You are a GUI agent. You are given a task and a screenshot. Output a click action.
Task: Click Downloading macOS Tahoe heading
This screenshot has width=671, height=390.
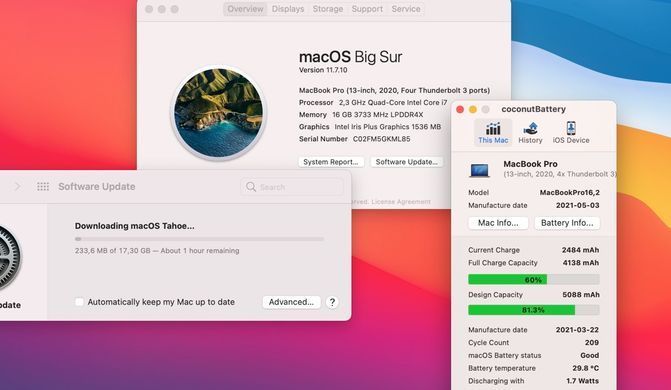(x=134, y=226)
